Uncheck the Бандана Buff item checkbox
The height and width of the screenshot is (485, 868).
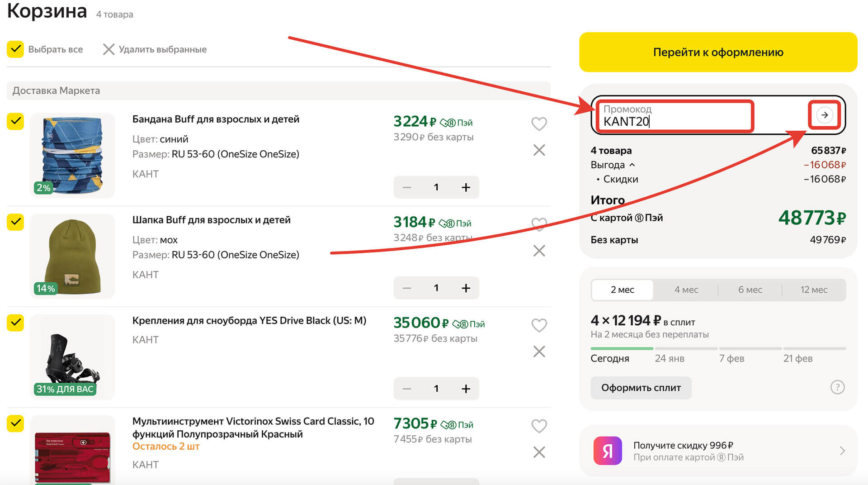click(x=15, y=121)
